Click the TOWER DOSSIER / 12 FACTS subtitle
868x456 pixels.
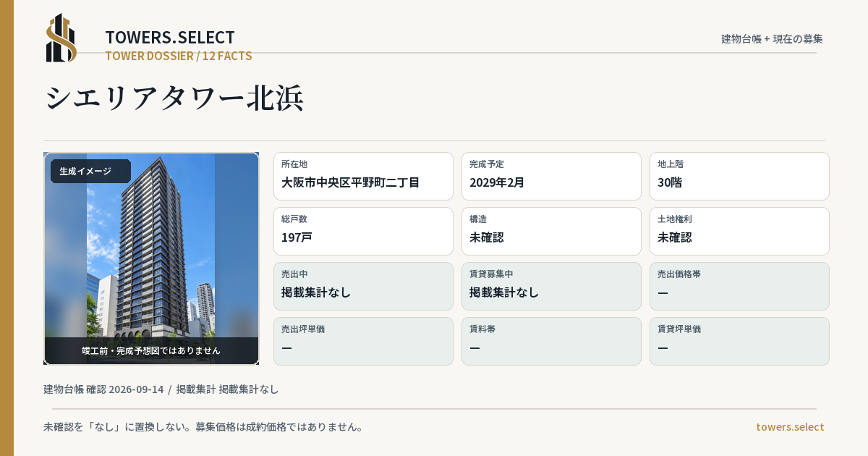(179, 56)
